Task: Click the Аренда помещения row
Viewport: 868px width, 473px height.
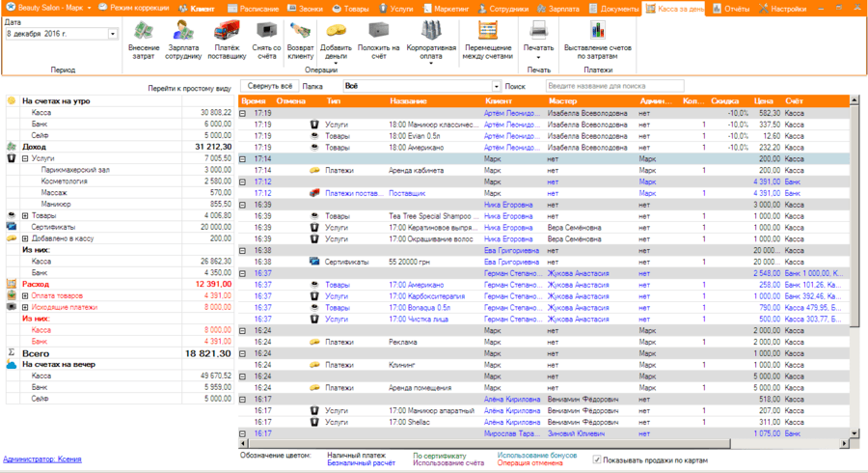Action: [544, 388]
